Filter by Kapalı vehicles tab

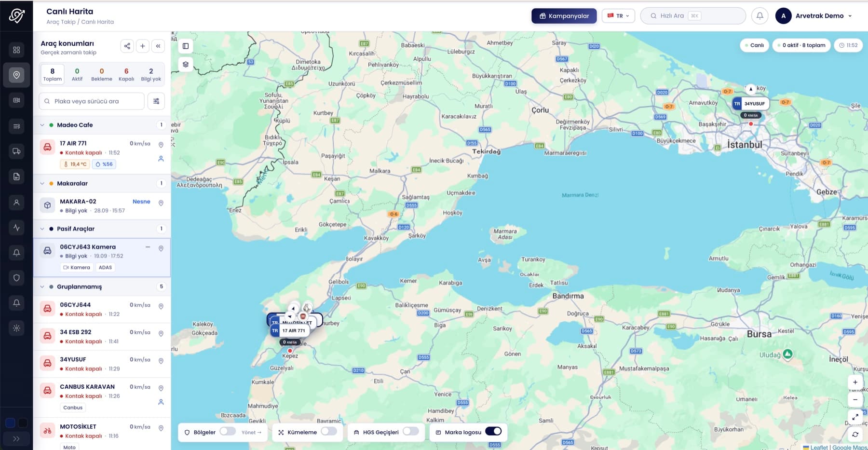click(x=126, y=74)
